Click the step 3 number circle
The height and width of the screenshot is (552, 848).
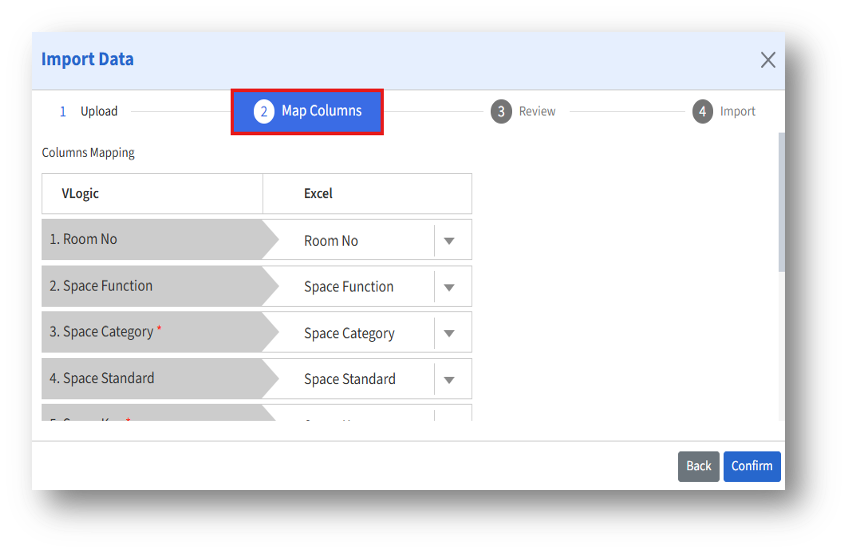[x=501, y=112]
